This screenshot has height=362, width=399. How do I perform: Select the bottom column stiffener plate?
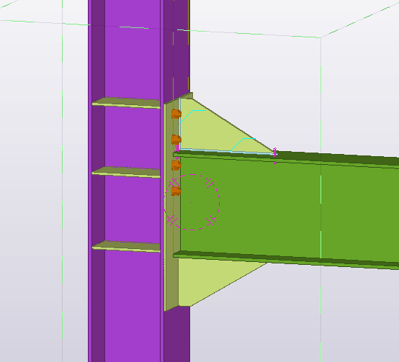point(127,246)
